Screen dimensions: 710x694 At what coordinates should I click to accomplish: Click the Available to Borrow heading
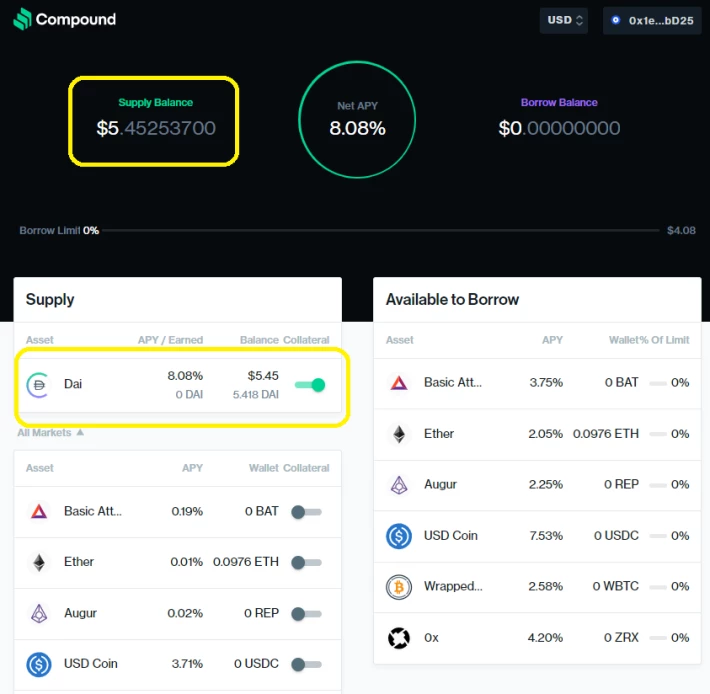pyautogui.click(x=452, y=299)
